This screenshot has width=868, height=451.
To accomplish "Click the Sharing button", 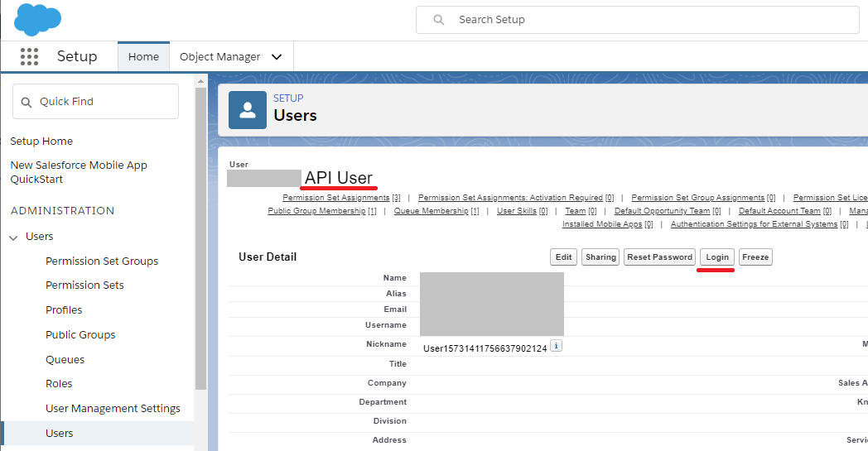I will pyautogui.click(x=600, y=257).
